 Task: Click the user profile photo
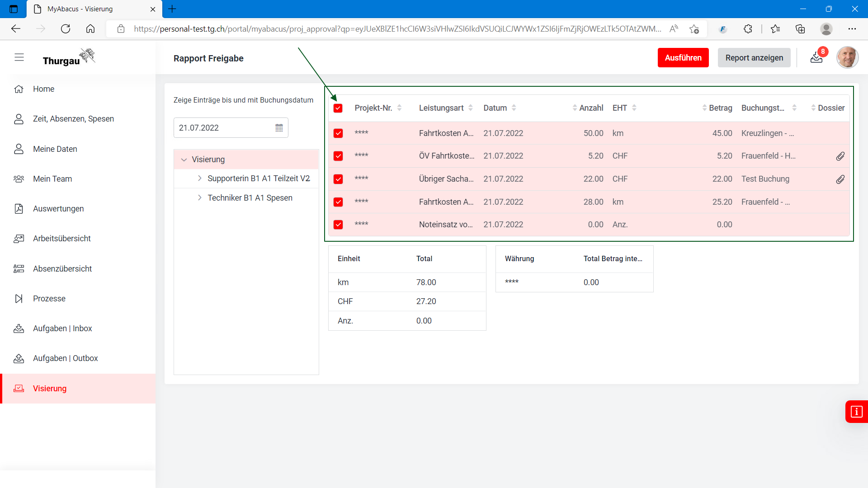(847, 58)
